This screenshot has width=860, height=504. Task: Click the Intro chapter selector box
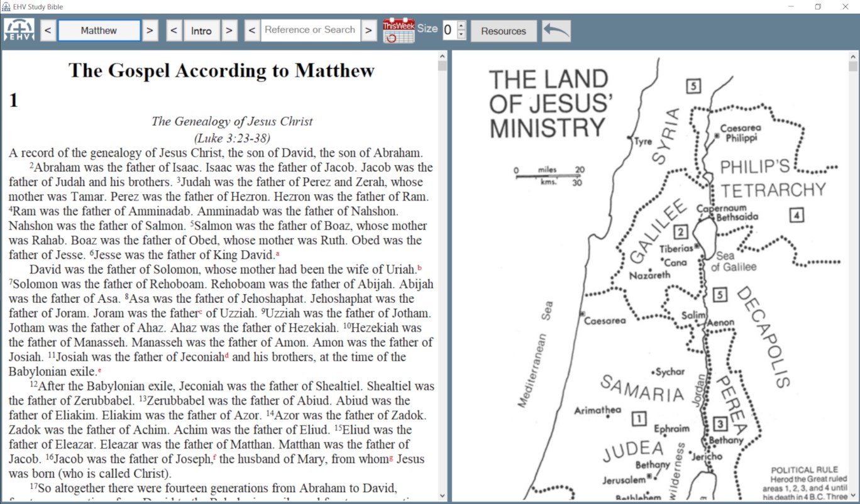pos(202,30)
